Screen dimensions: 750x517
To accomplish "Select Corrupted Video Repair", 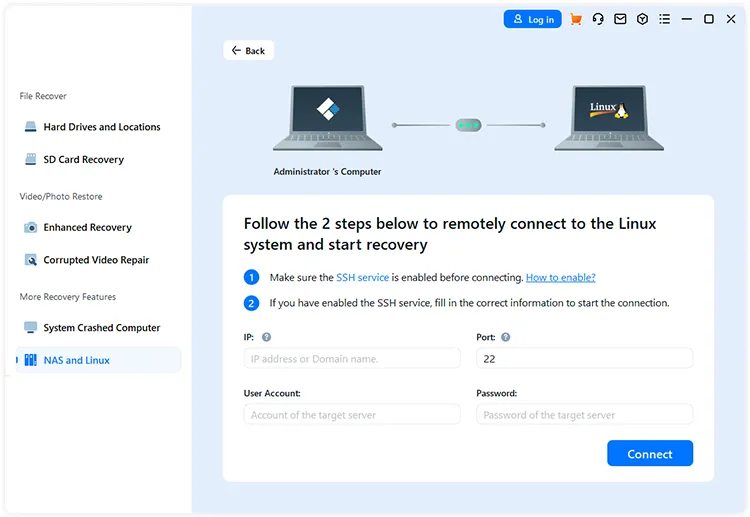I will (98, 260).
